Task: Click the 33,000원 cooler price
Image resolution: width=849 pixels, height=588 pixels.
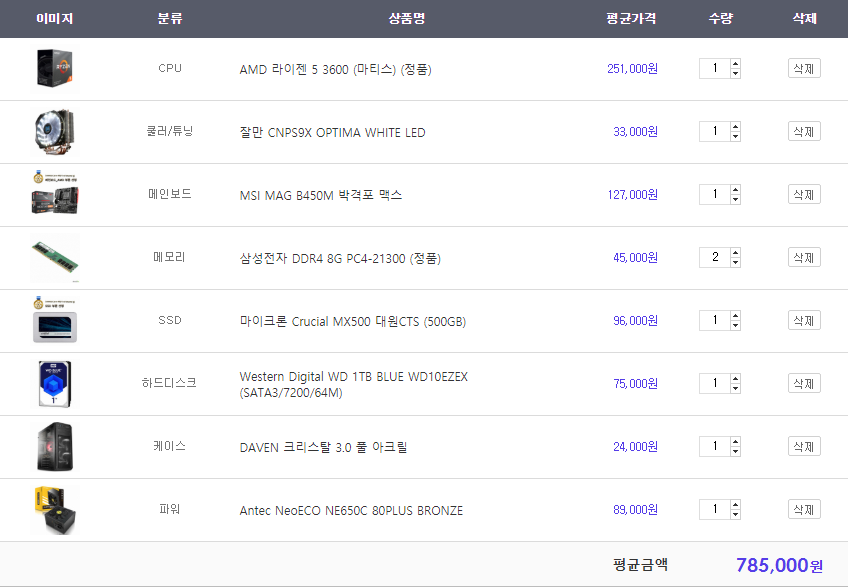Action: [635, 132]
